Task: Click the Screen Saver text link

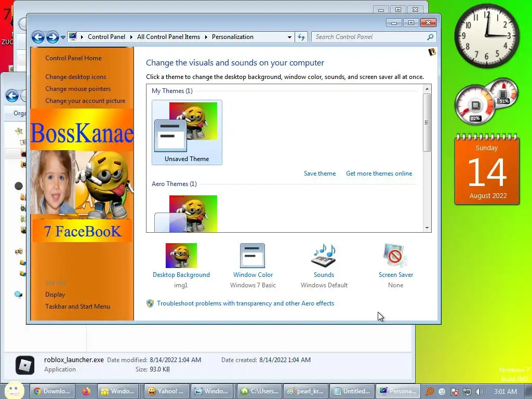Action: click(395, 275)
